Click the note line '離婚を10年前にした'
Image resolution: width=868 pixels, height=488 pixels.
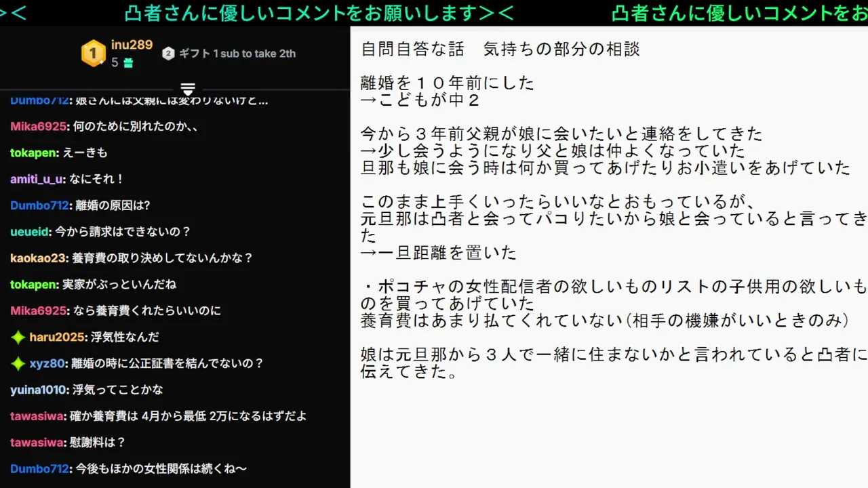point(448,83)
